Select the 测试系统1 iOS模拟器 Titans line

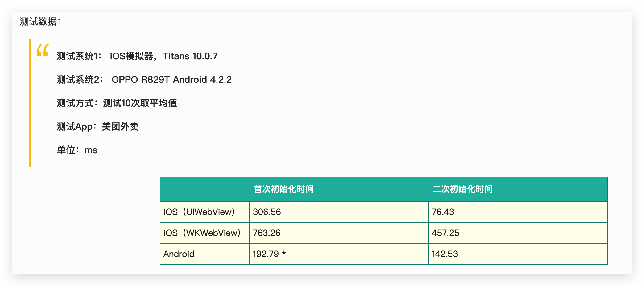point(137,56)
